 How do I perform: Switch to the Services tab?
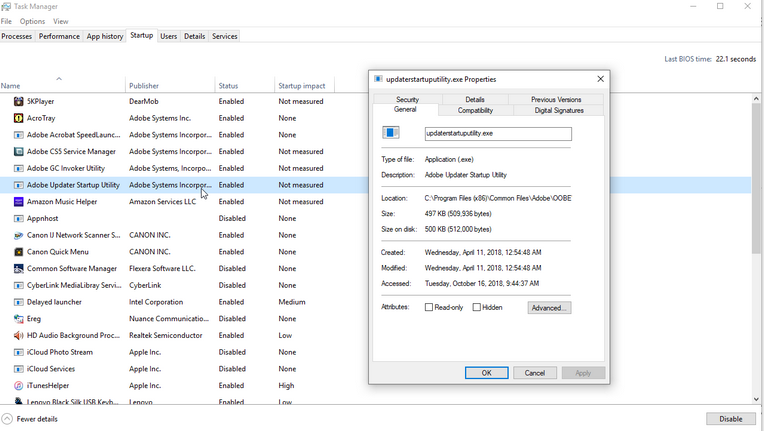[x=225, y=36]
